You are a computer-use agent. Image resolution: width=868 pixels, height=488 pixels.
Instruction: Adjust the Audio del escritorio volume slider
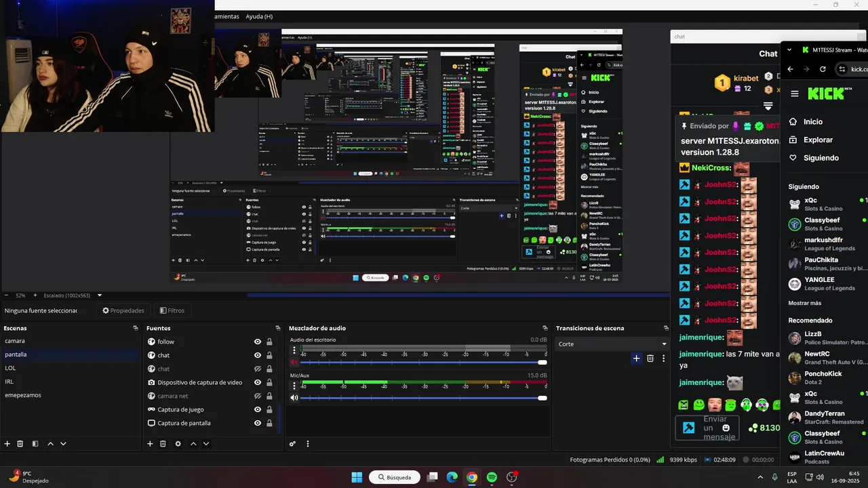click(424, 363)
